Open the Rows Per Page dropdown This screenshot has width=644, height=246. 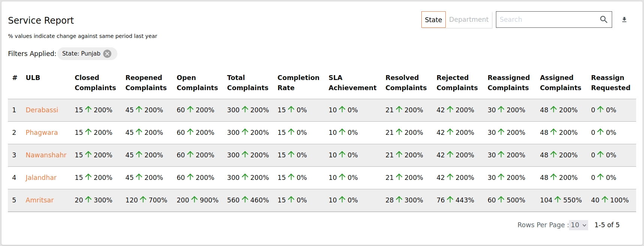[x=578, y=225]
